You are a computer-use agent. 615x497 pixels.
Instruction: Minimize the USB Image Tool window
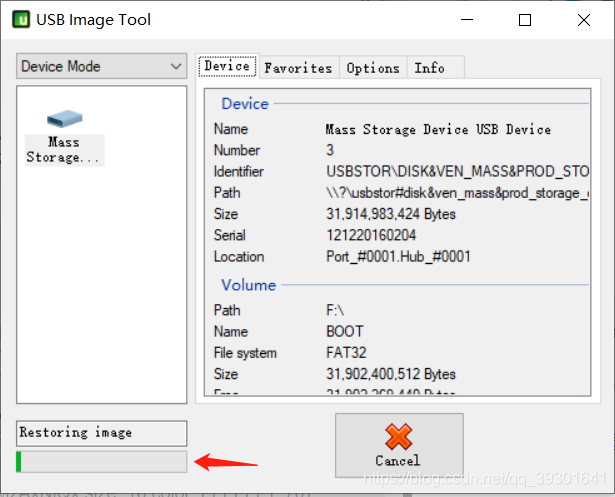pyautogui.click(x=467, y=20)
